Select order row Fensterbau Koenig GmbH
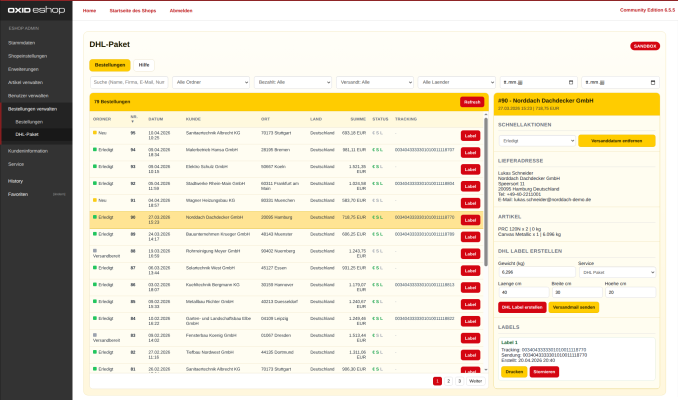Image resolution: width=678 pixels, height=400 pixels. [x=286, y=338]
